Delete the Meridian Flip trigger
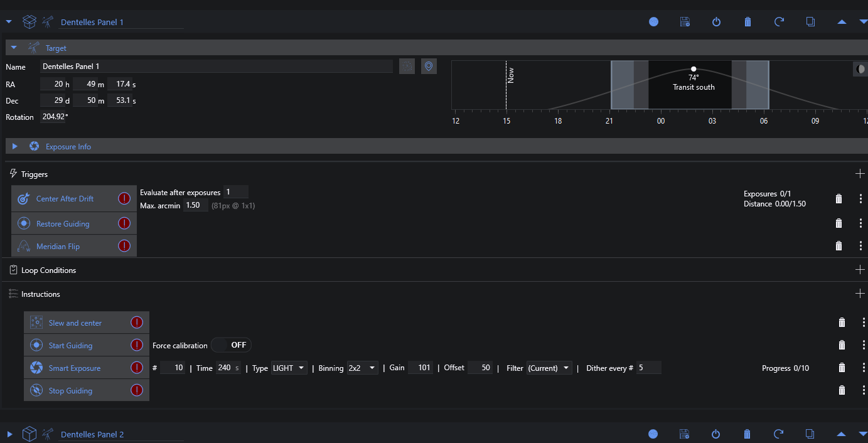868x443 pixels. pos(839,246)
